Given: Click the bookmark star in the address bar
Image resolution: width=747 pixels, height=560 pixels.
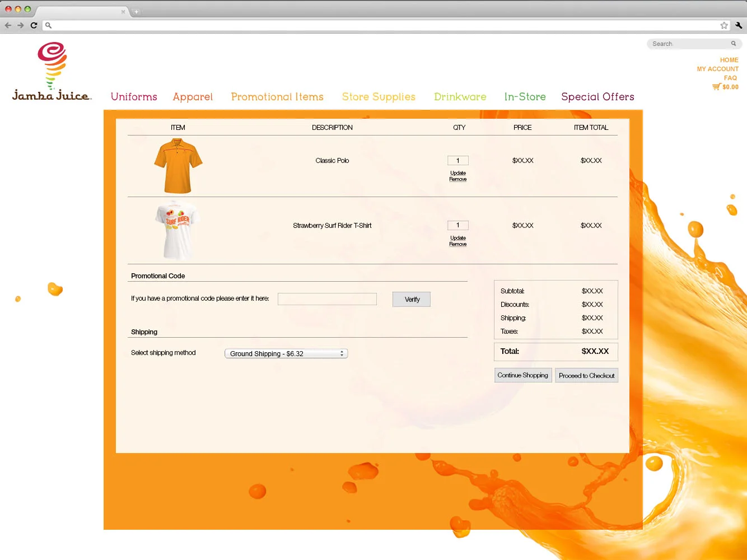Looking at the screenshot, I should pos(724,25).
